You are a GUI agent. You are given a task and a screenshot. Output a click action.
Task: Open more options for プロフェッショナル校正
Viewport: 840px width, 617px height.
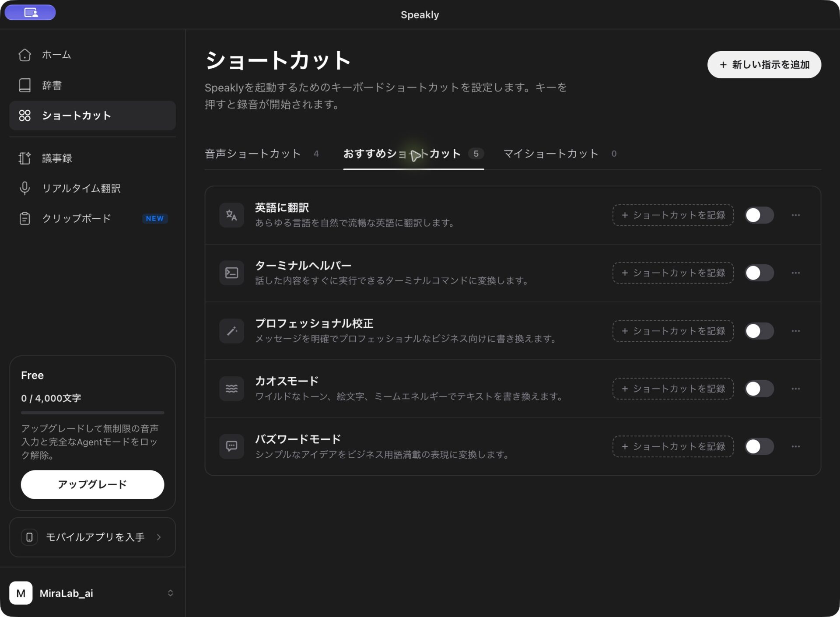coord(796,331)
